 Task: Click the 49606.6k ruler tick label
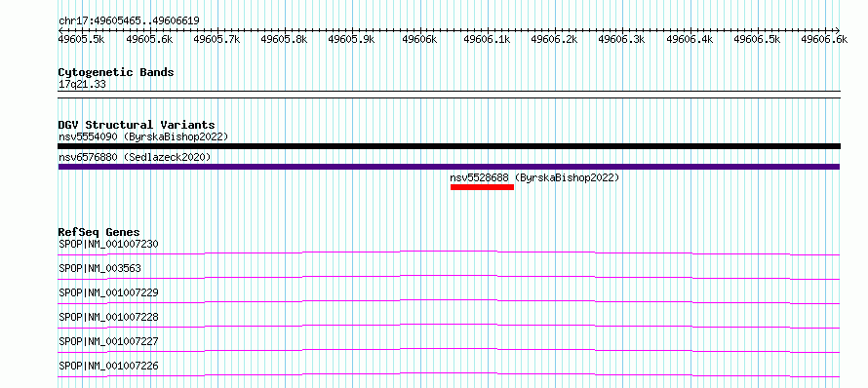pyautogui.click(x=824, y=39)
